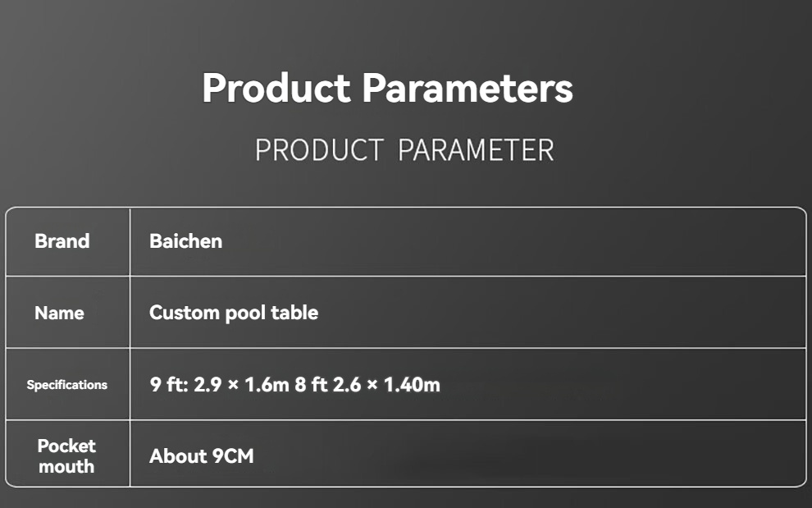
Task: Select the Specifications label cell
Action: [x=67, y=385]
